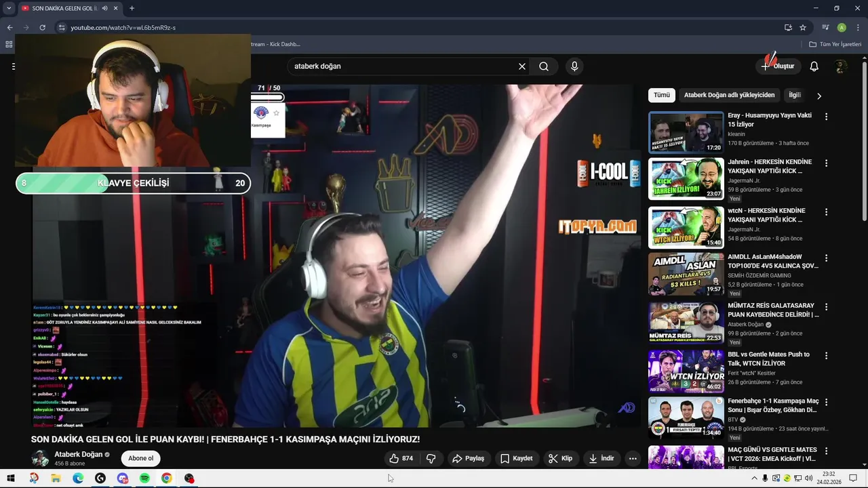Open the Eray Husamyuyu Yayın Vakti thumbnail
The height and width of the screenshot is (488, 868).
coord(686,132)
